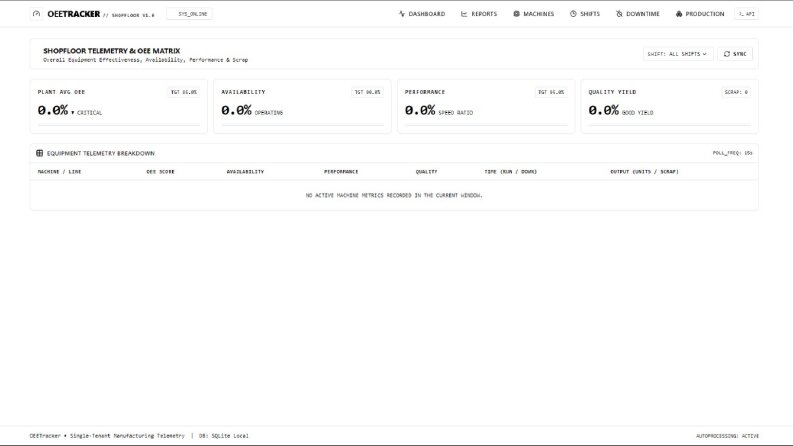Click the Production factory icon
Viewport: 793px width, 446px height.
[x=679, y=14]
